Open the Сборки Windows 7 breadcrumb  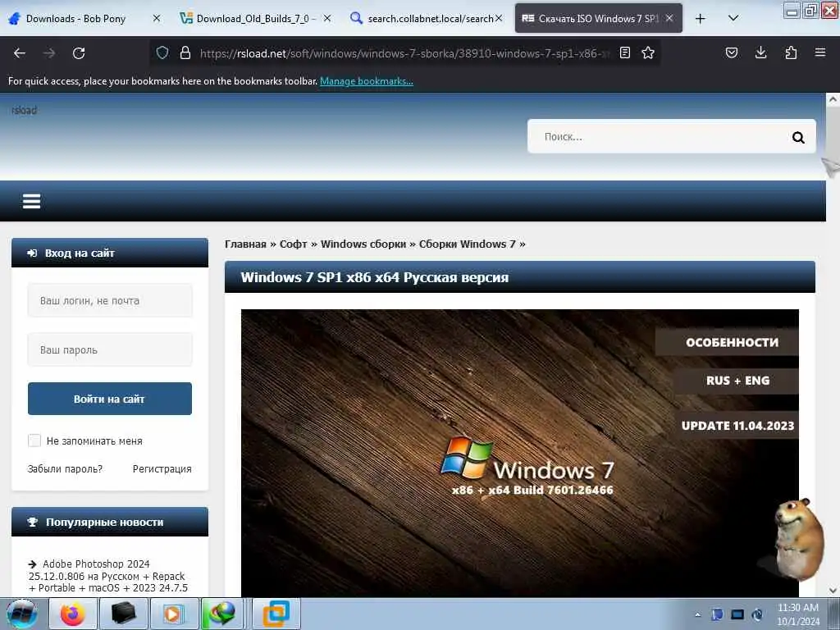pyautogui.click(x=467, y=244)
